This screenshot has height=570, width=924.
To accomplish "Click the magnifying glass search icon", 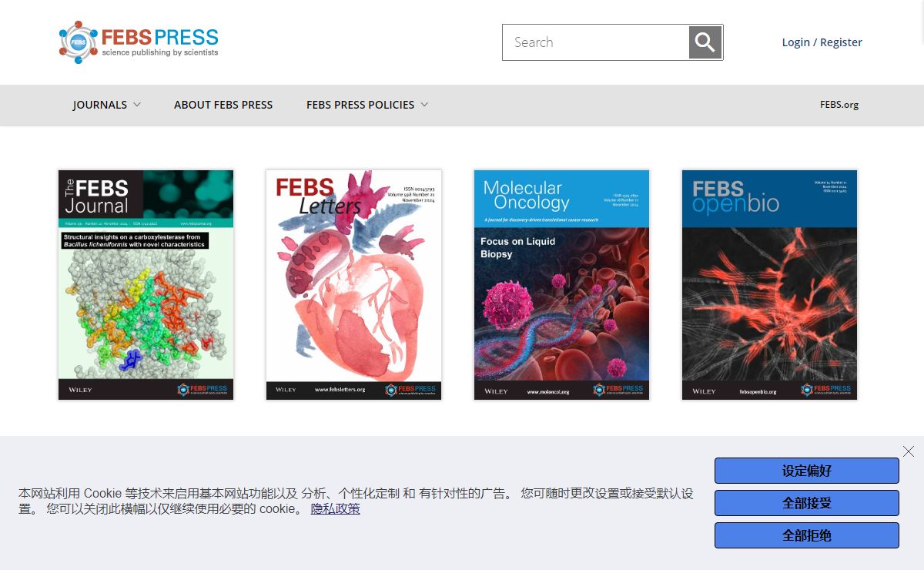I will pyautogui.click(x=705, y=42).
